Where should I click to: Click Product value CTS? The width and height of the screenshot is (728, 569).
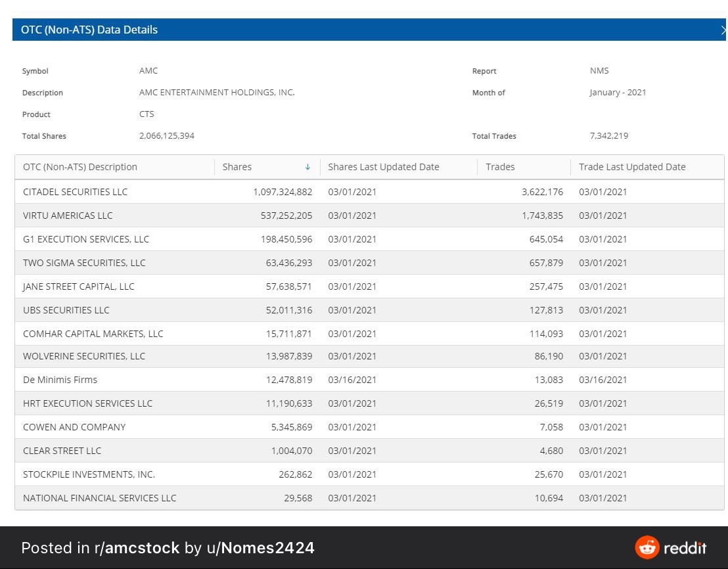[147, 114]
